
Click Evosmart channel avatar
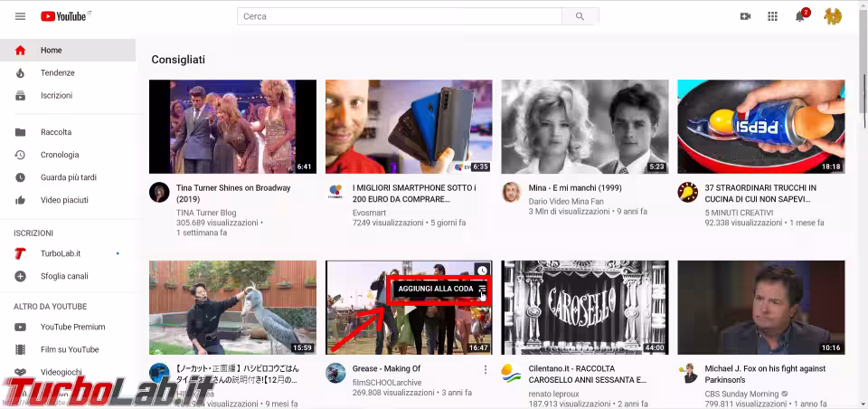click(x=335, y=193)
